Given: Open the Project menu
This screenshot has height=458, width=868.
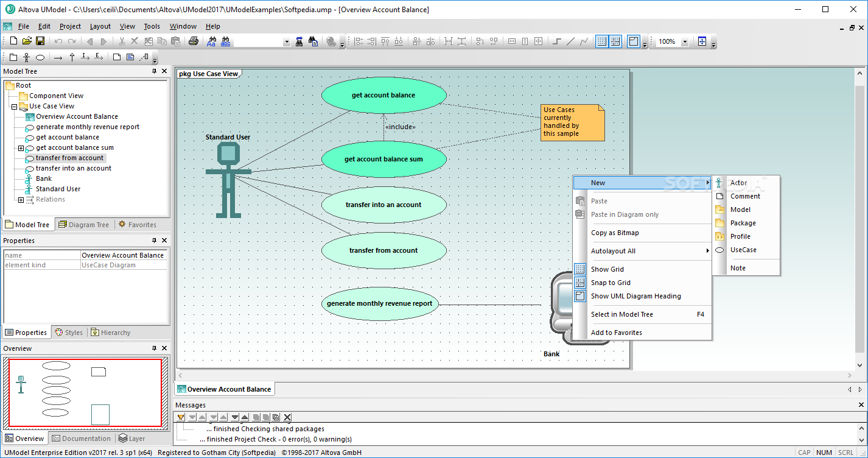Looking at the screenshot, I should tap(70, 26).
